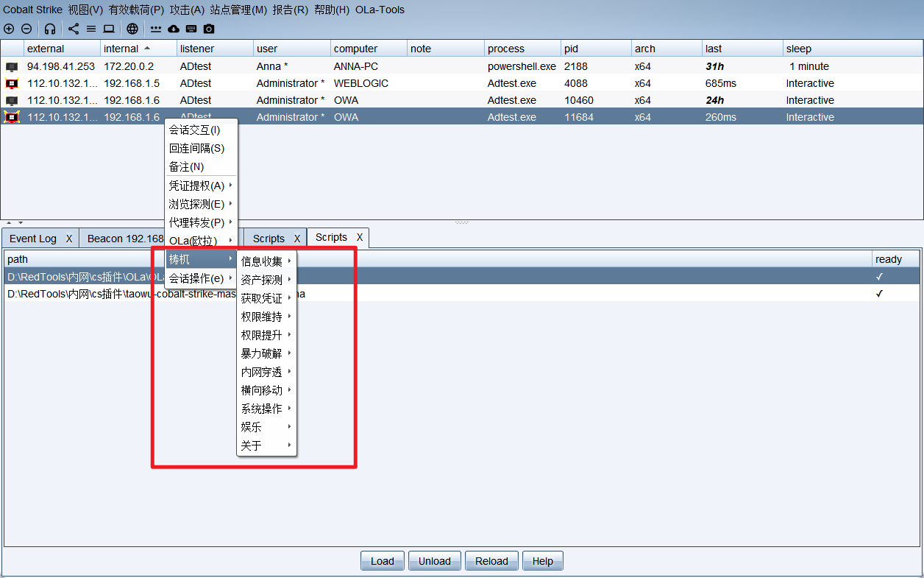Open keystrokes via the keyboard icon
Image resolution: width=924 pixels, height=578 pixels.
pyautogui.click(x=191, y=29)
